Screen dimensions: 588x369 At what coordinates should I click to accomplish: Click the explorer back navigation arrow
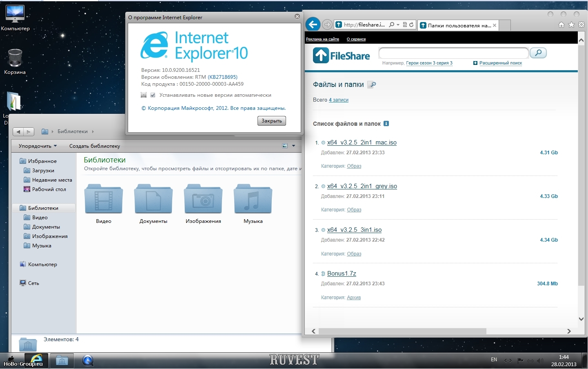pos(18,132)
